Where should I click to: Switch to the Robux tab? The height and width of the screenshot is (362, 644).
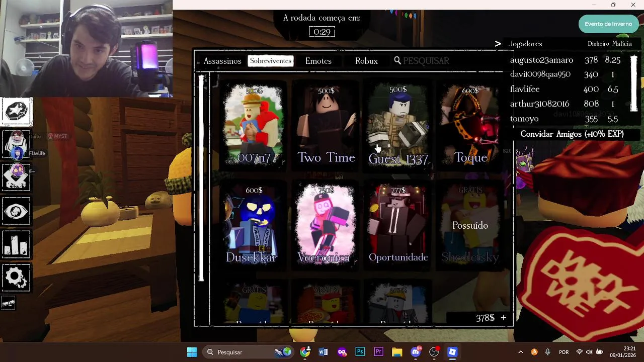click(x=366, y=61)
